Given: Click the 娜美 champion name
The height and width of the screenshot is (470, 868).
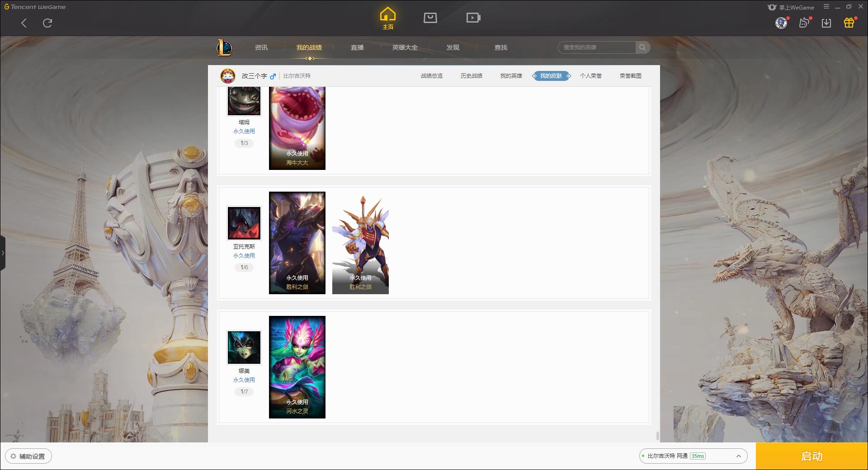Looking at the screenshot, I should 244,371.
